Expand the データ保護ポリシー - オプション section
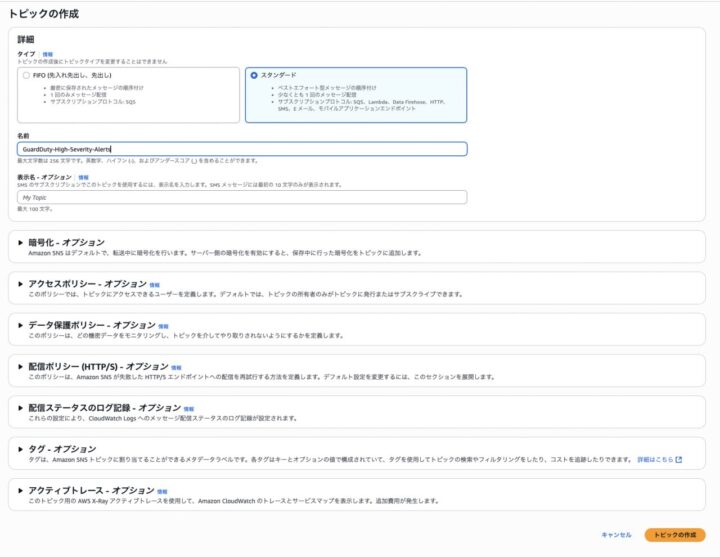The width and height of the screenshot is (720, 557). (x=21, y=325)
